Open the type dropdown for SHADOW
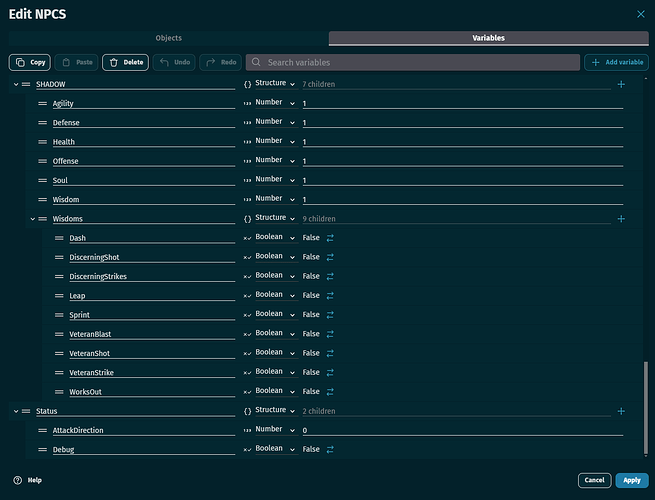Viewport: 655px width, 500px height. point(276,84)
